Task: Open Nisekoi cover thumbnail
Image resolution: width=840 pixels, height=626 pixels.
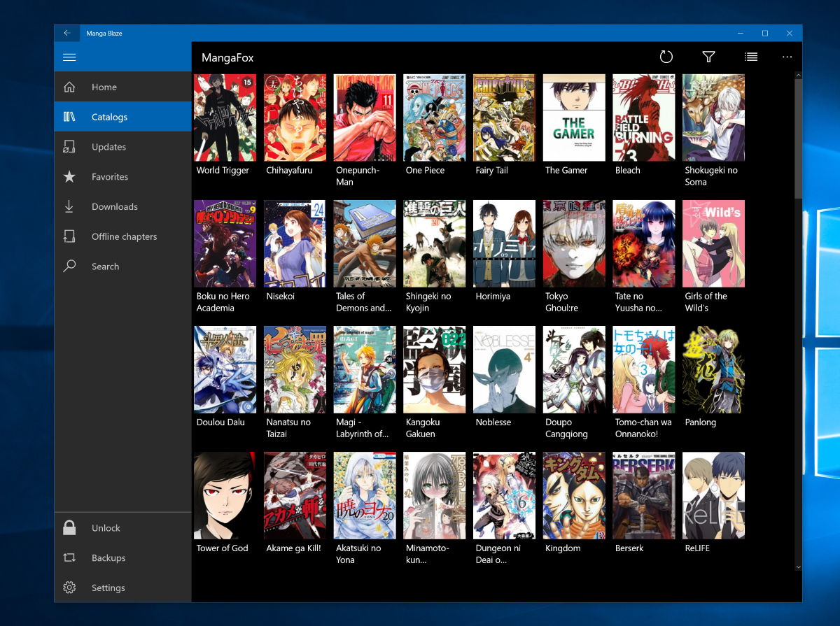Action: tap(295, 243)
